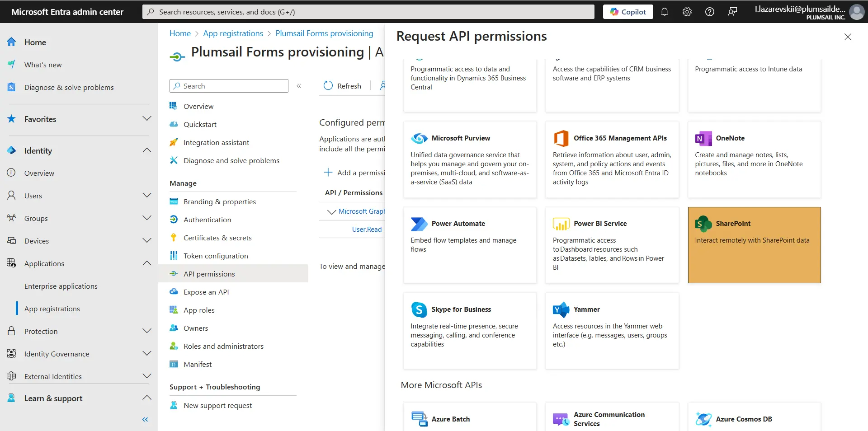Select App registrations in sidebar

[x=52, y=309]
